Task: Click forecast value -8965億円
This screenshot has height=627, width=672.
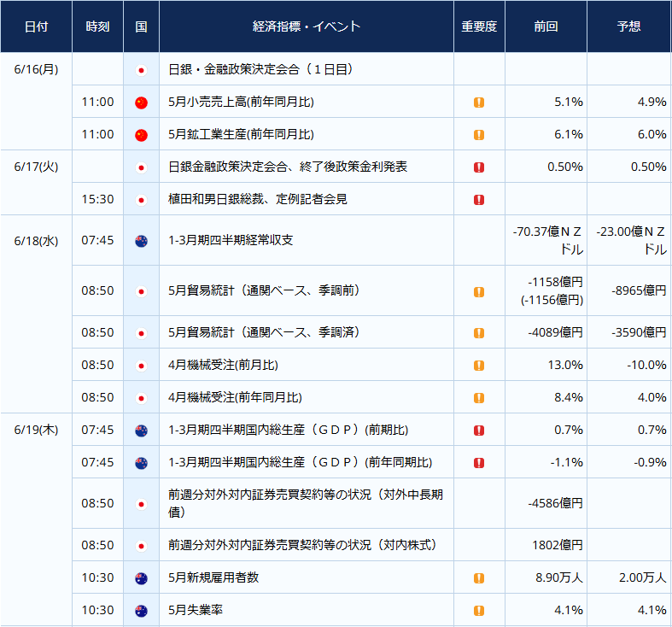Action: coord(639,290)
